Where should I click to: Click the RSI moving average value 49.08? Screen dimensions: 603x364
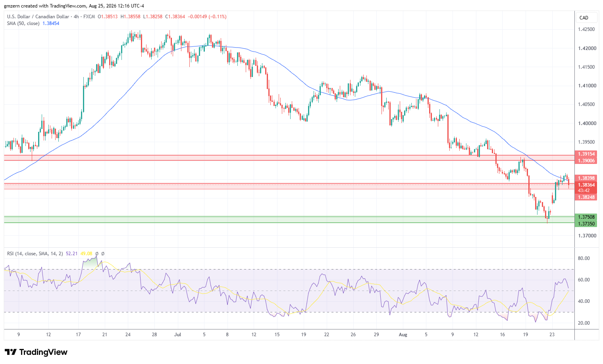86,253
